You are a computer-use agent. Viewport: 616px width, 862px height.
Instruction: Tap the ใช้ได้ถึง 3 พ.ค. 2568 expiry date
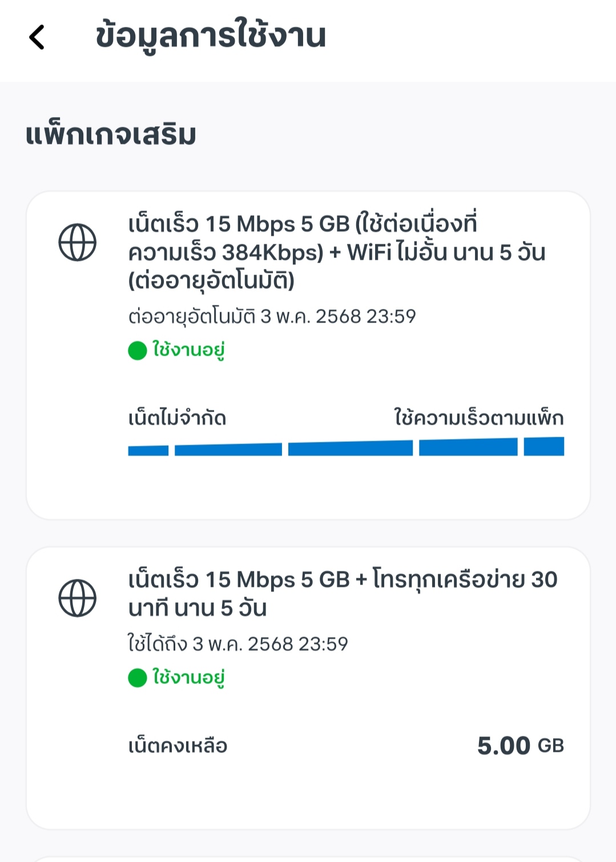pos(237,644)
